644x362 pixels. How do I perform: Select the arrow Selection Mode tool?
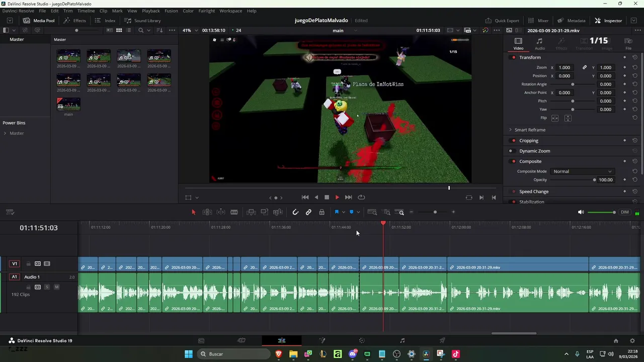[x=193, y=212]
